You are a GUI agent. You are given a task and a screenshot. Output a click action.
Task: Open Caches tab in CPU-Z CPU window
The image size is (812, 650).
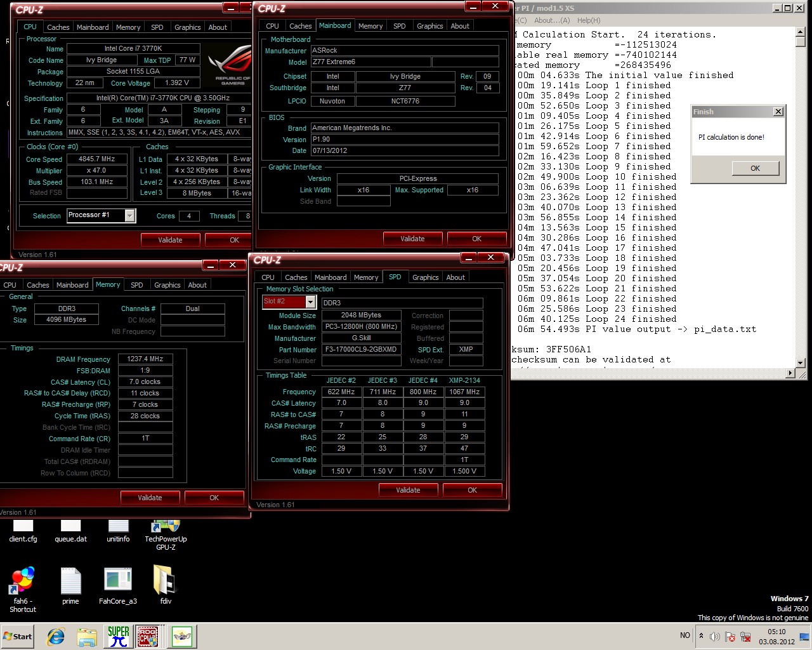58,27
